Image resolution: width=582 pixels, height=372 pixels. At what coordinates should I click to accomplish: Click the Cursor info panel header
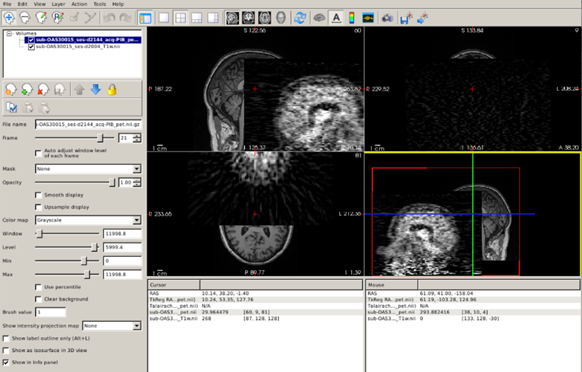(x=174, y=285)
